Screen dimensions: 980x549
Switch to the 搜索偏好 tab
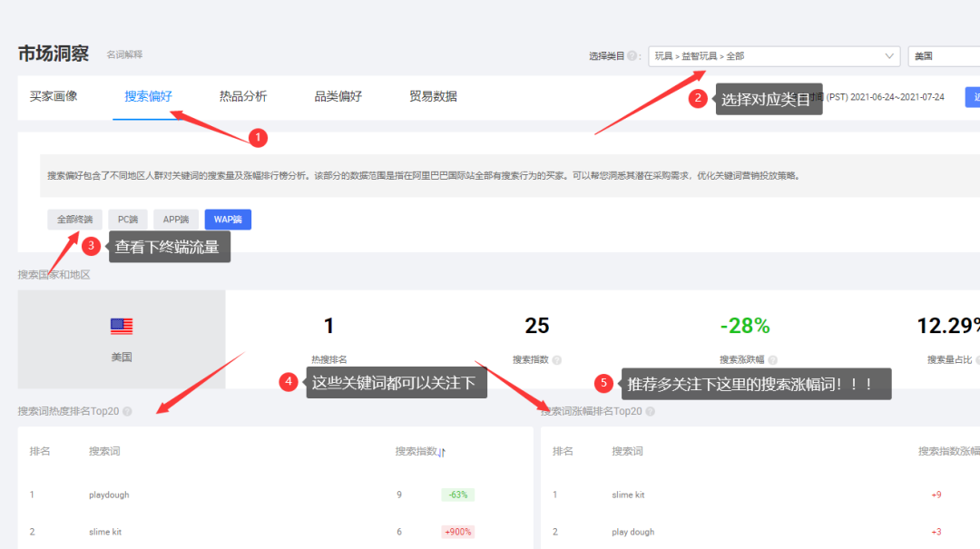tap(148, 96)
